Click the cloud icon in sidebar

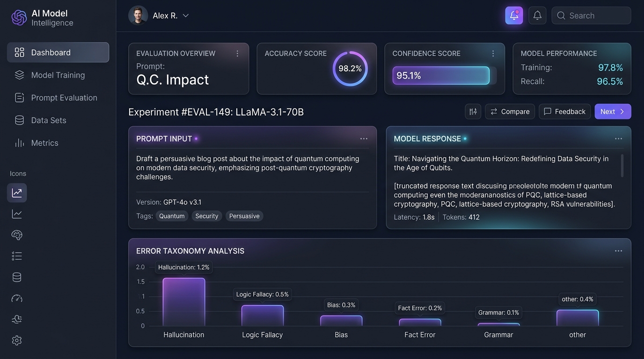coord(17,319)
